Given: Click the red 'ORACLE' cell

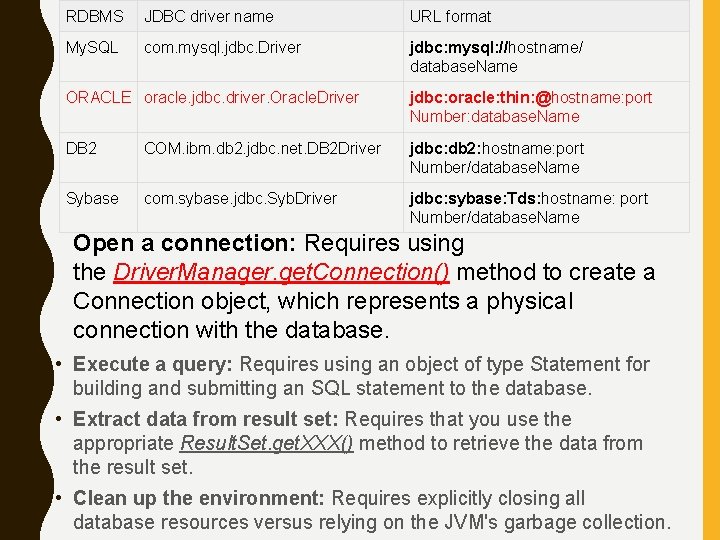Looking at the screenshot, I should [x=98, y=107].
